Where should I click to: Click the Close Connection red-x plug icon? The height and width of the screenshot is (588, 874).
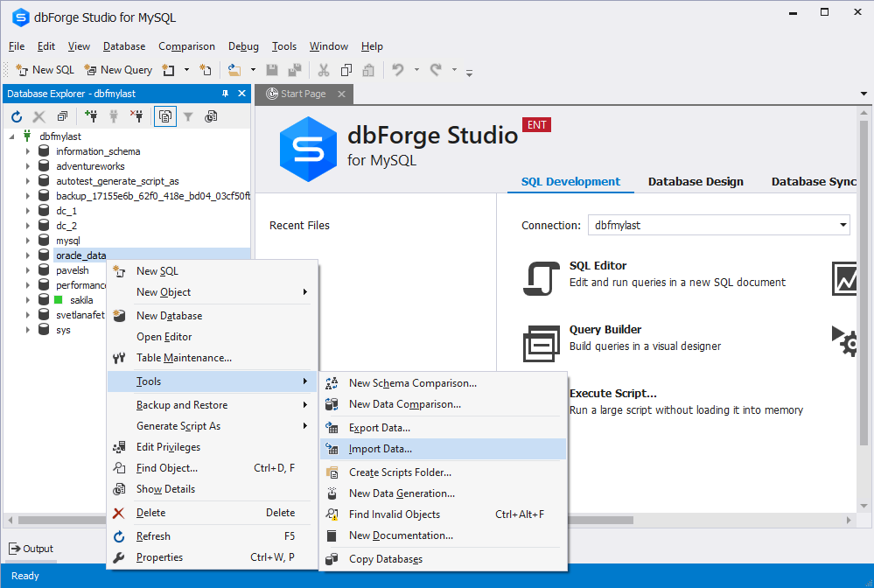click(136, 115)
